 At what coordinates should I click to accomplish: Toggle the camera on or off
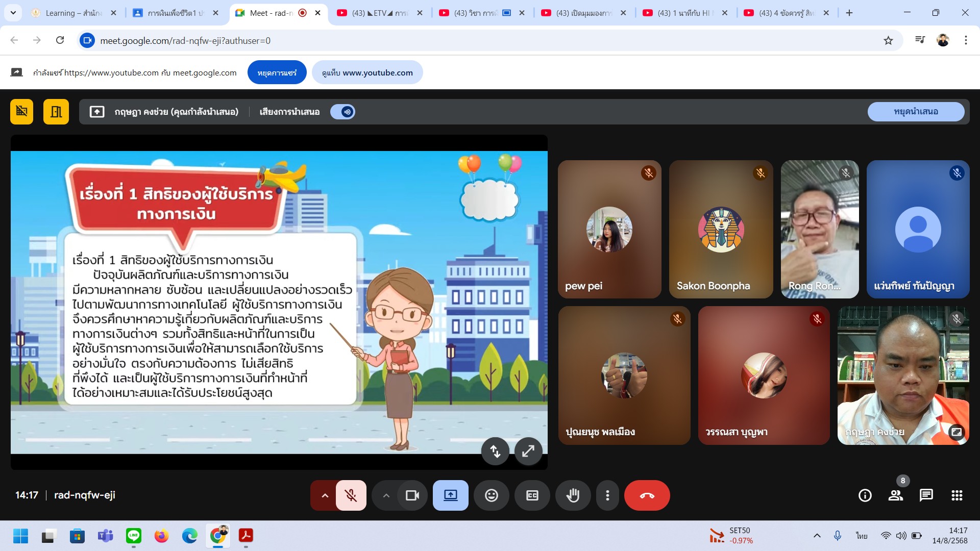pyautogui.click(x=412, y=495)
